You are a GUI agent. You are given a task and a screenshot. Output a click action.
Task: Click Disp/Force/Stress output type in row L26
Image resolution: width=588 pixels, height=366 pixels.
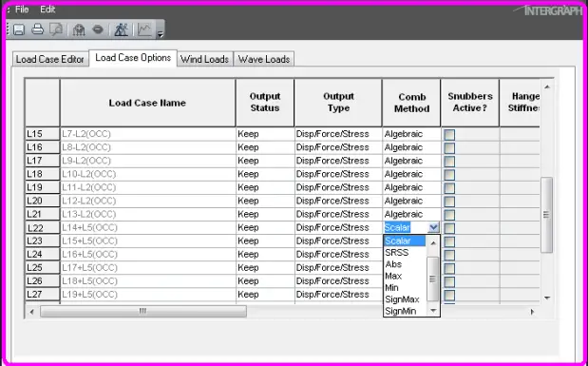point(332,280)
